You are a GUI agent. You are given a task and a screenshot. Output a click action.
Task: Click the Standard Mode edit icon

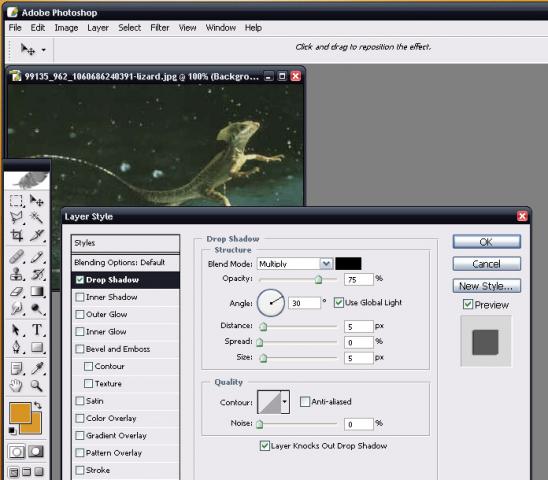16,452
